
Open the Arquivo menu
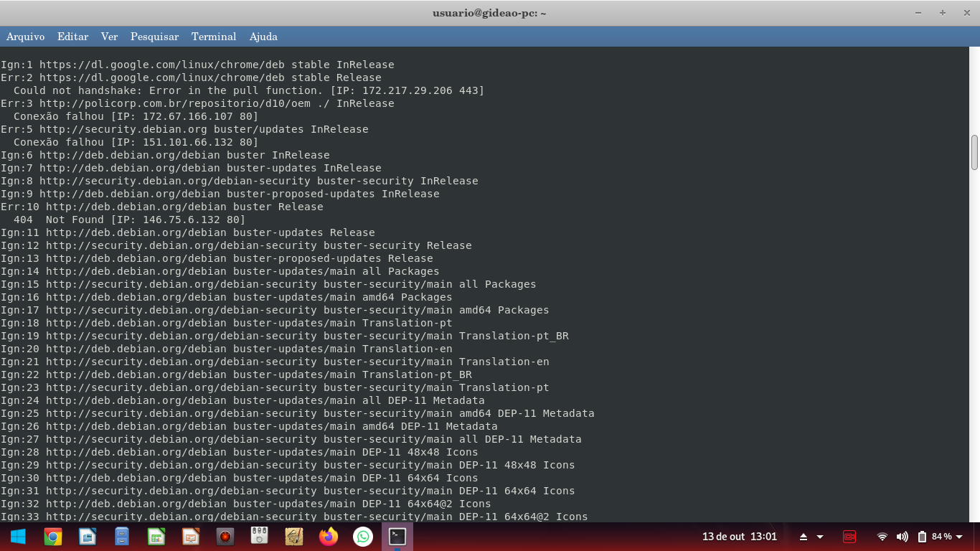coord(25,37)
